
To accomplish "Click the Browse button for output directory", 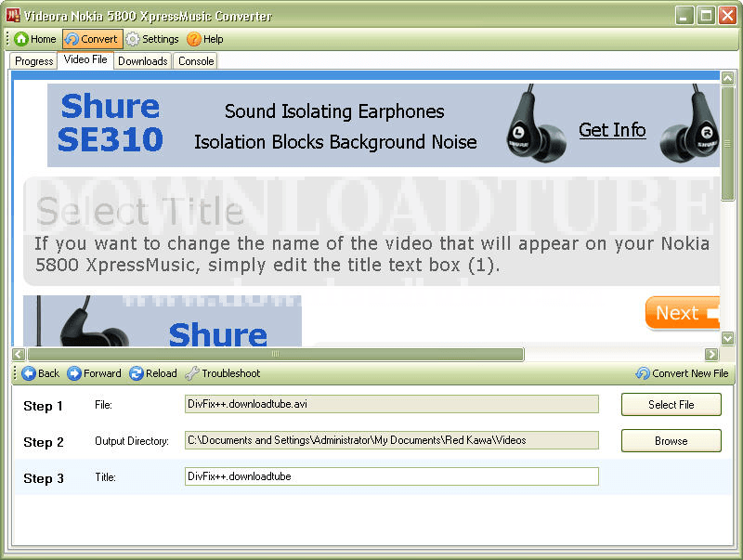I will point(671,440).
